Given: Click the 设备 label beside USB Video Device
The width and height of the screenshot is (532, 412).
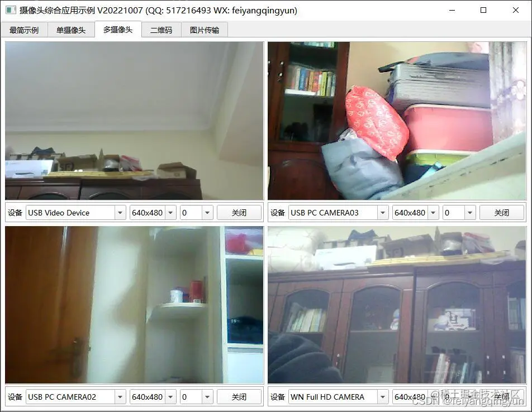Looking at the screenshot, I should 15,213.
